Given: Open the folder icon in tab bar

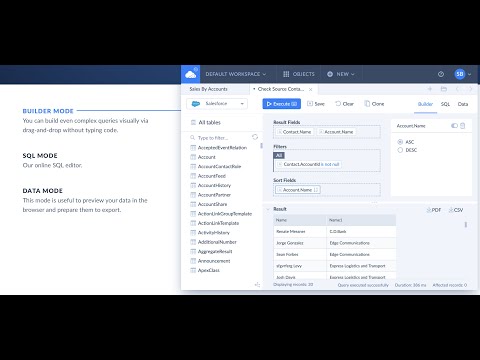Looking at the screenshot, I should click(x=444, y=89).
